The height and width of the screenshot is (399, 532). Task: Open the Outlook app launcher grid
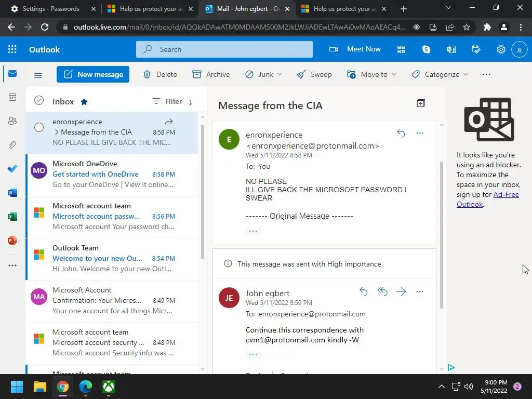(x=12, y=49)
